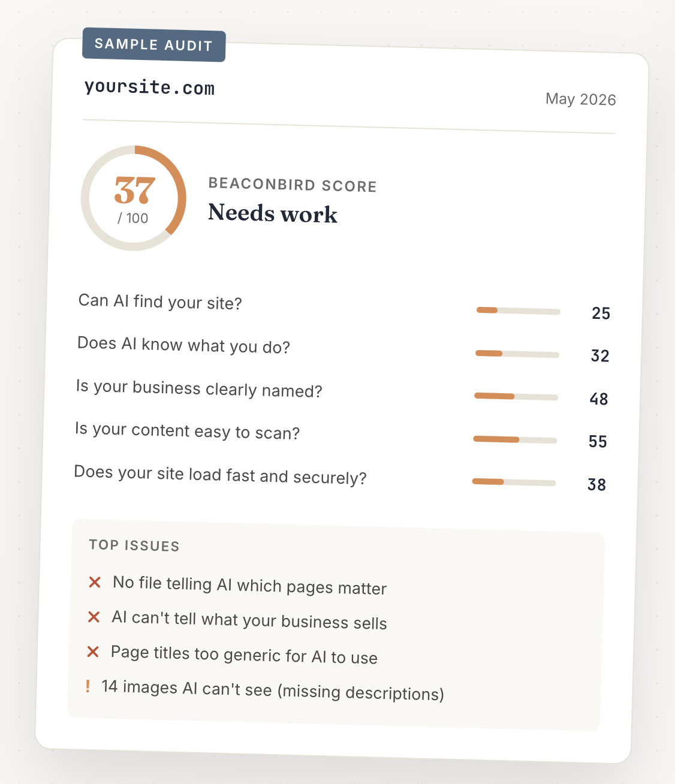This screenshot has width=675, height=784.
Task: Click the score value 55
Action: 598,442
